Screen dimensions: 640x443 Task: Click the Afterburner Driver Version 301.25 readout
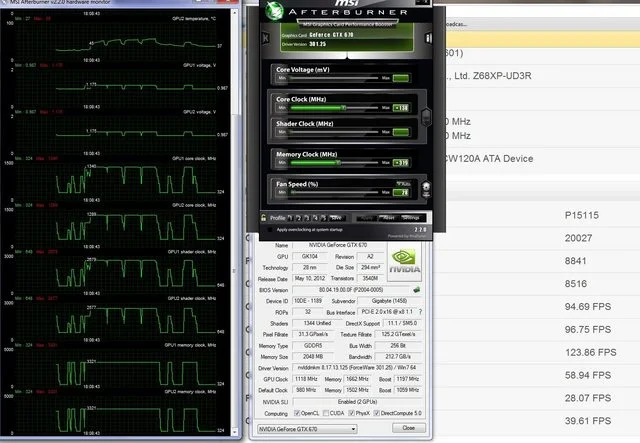(304, 44)
